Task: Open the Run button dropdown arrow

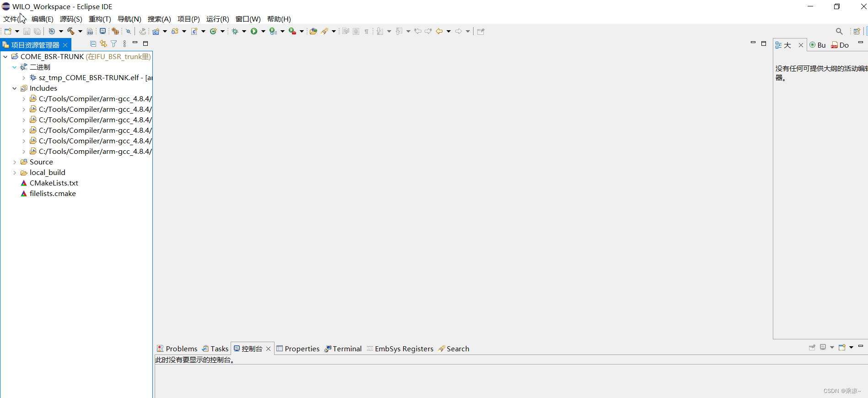Action: click(x=263, y=31)
